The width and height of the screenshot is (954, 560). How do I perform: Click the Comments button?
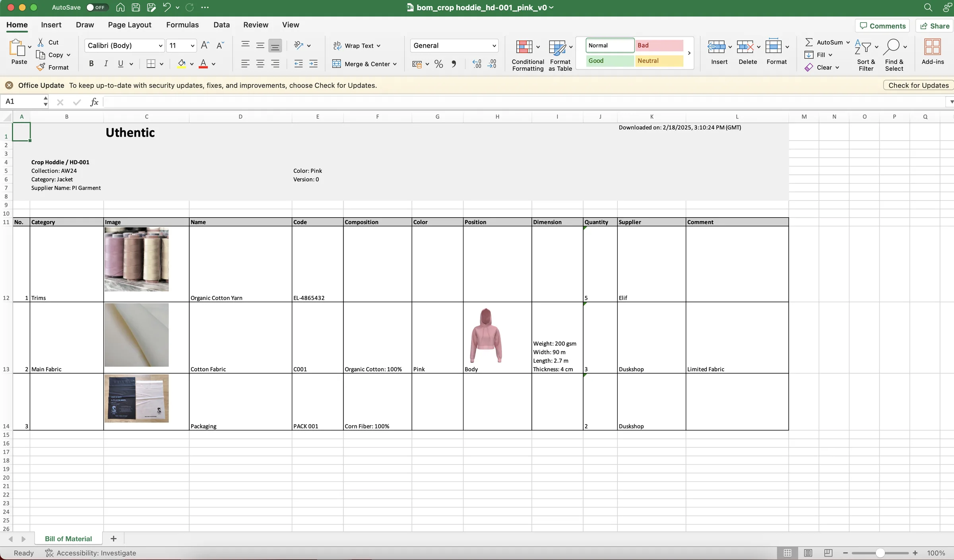[882, 26]
